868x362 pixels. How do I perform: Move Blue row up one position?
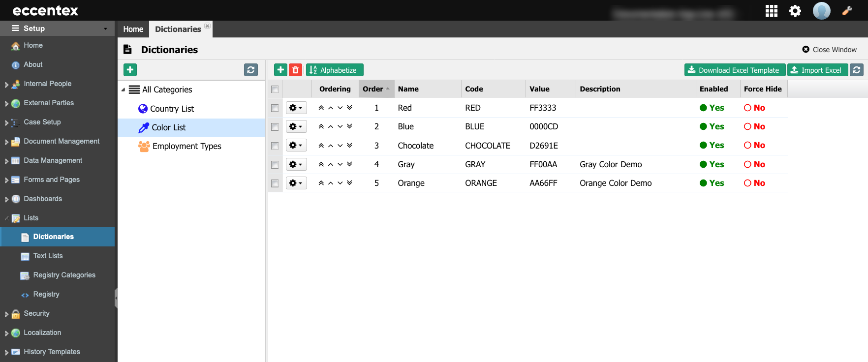331,126
